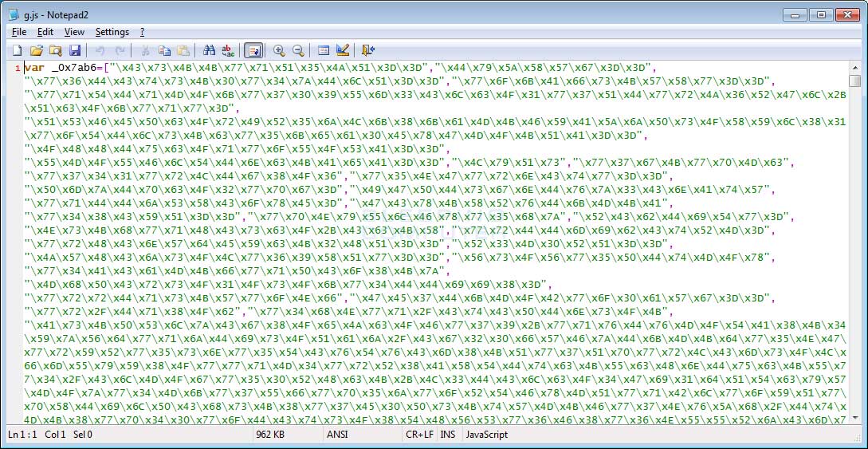Click the 'var' keyword in line 1
The height and width of the screenshot is (449, 868).
tap(34, 68)
